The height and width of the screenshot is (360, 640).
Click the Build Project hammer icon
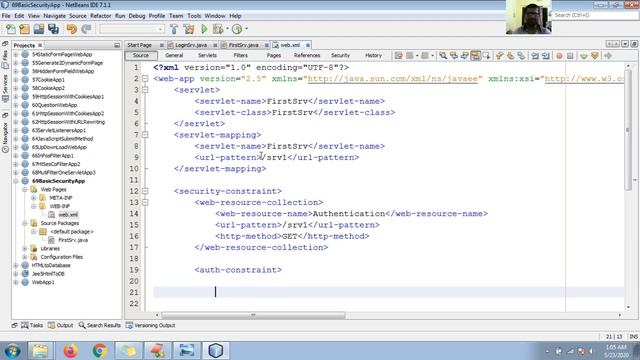(174, 29)
